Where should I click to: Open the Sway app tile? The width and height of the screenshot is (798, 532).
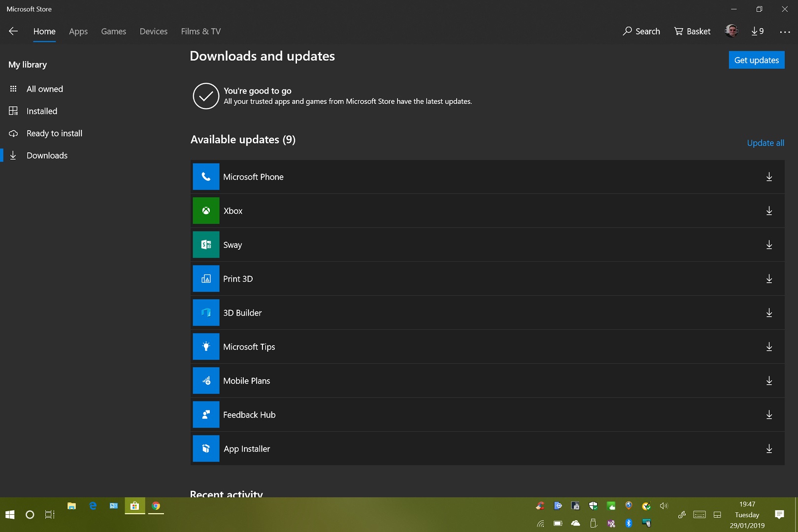(x=206, y=245)
